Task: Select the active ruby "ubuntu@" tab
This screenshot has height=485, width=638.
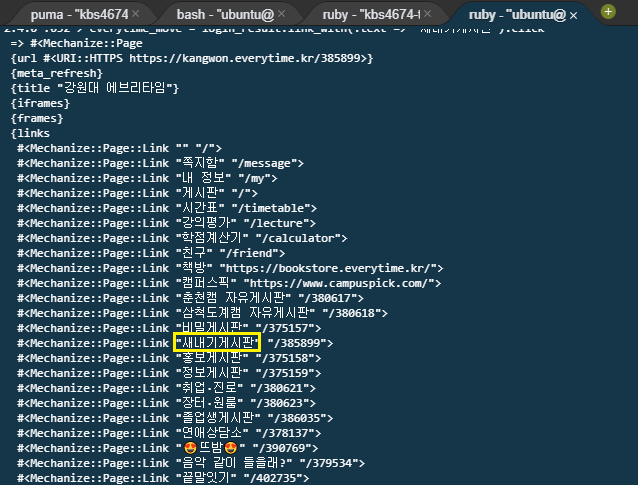Action: click(517, 15)
